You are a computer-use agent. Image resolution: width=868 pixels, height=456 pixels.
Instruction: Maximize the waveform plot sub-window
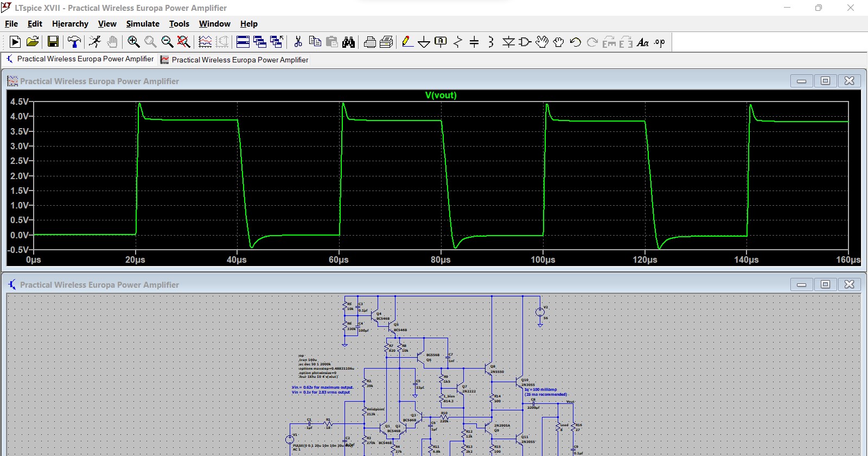(825, 81)
